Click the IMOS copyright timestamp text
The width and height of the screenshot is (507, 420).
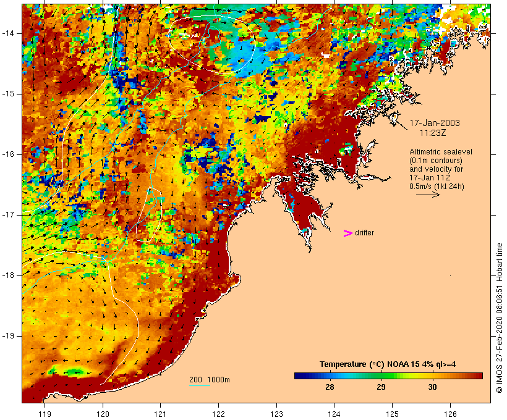(x=500, y=318)
